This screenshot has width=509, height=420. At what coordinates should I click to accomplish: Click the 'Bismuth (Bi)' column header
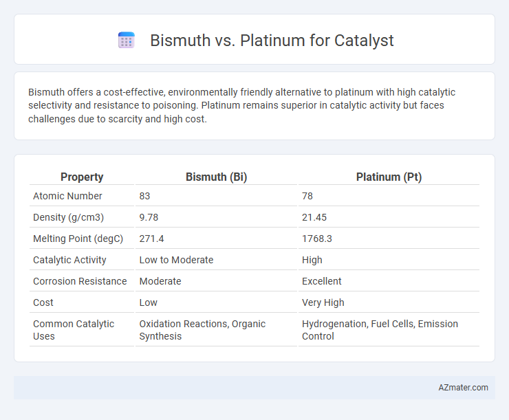(216, 177)
